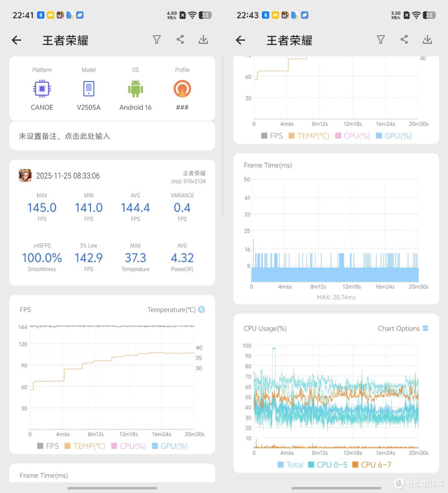This screenshot has height=493, width=448.
Task: Tap the back arrow in right screen
Action: pos(240,40)
